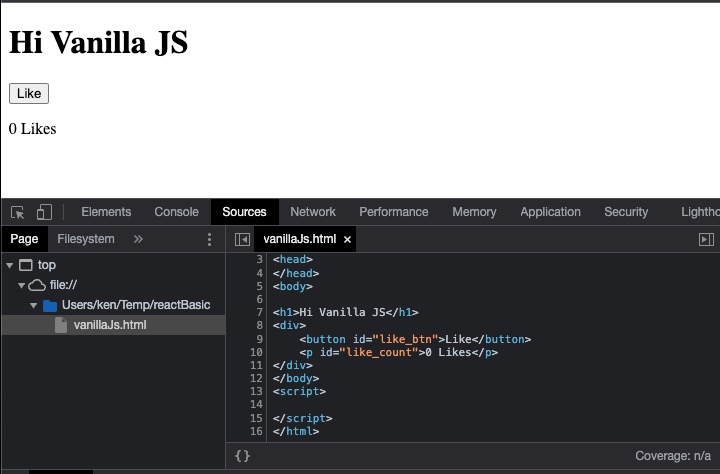Open the Application tab
720x474 pixels.
pyautogui.click(x=550, y=212)
